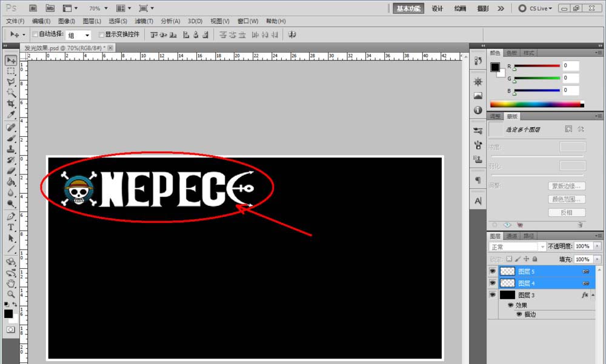Image resolution: width=606 pixels, height=364 pixels.
Task: Choose the Pen tool
Action: (x=11, y=216)
